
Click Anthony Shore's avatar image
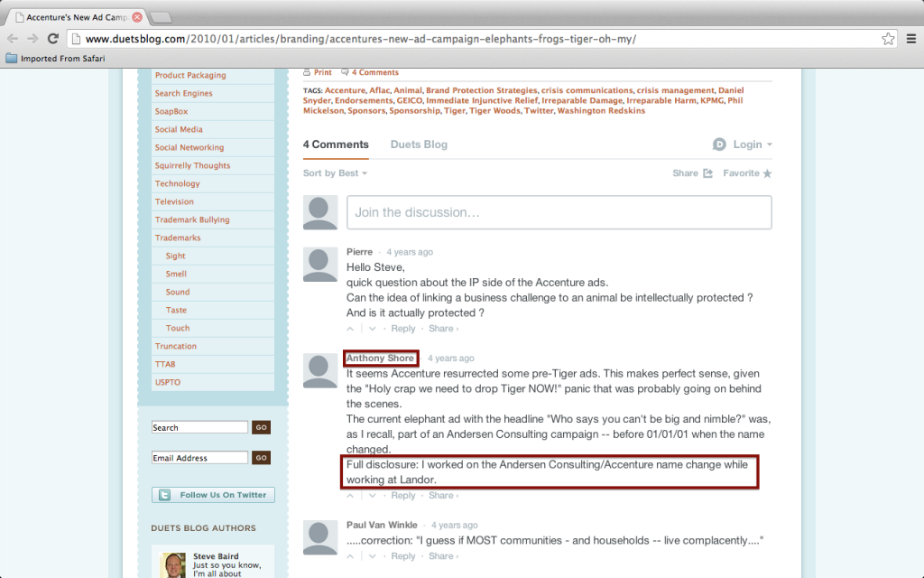[x=320, y=370]
